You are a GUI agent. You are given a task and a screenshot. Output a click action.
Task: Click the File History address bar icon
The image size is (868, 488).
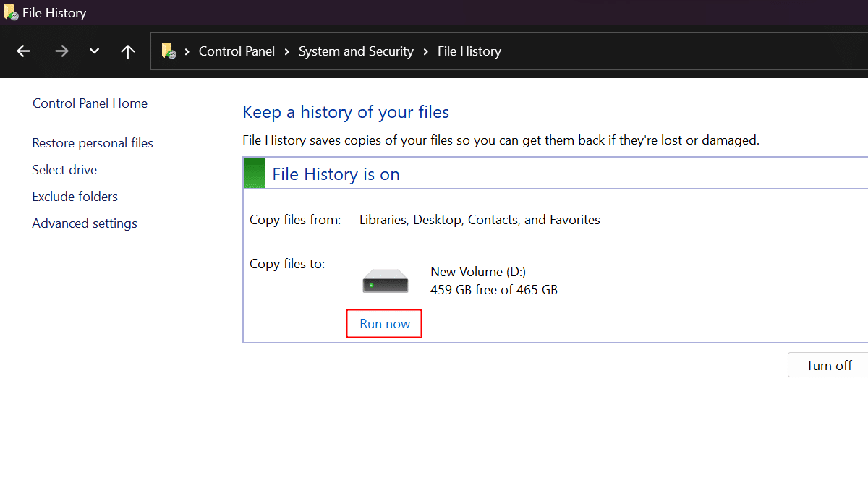pyautogui.click(x=169, y=51)
